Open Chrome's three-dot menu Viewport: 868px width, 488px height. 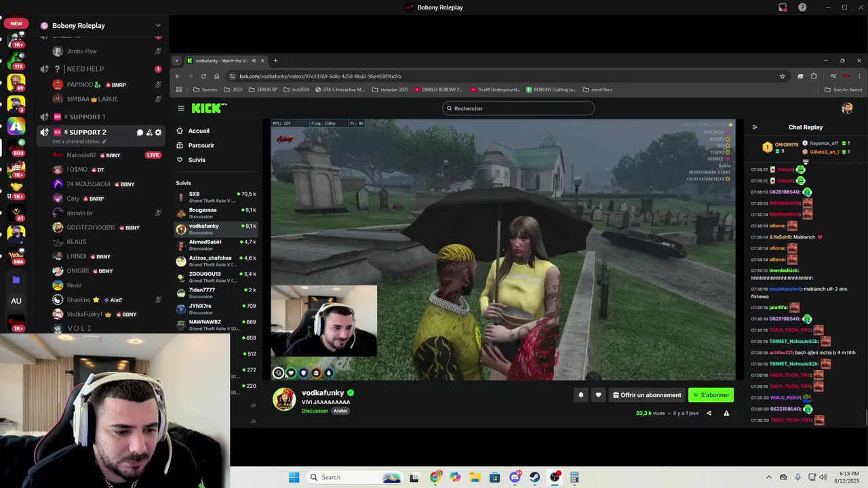(860, 76)
